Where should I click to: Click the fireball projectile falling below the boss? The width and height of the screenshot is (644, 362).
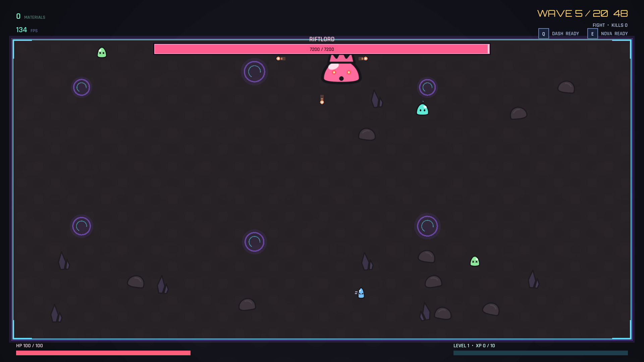(x=322, y=100)
